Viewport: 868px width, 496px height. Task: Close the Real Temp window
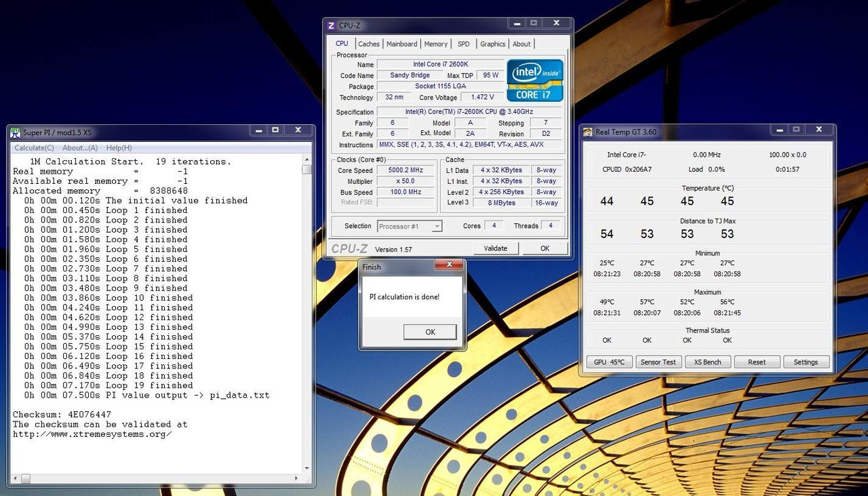(x=818, y=130)
